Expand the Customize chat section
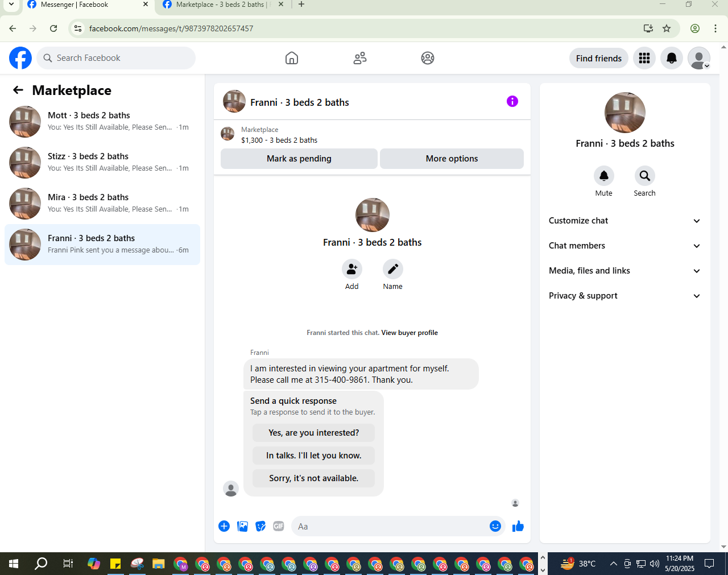 (x=625, y=221)
